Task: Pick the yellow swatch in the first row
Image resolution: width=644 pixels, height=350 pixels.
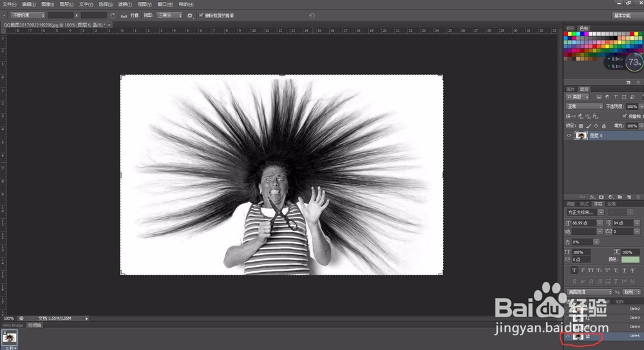Action: click(570, 33)
